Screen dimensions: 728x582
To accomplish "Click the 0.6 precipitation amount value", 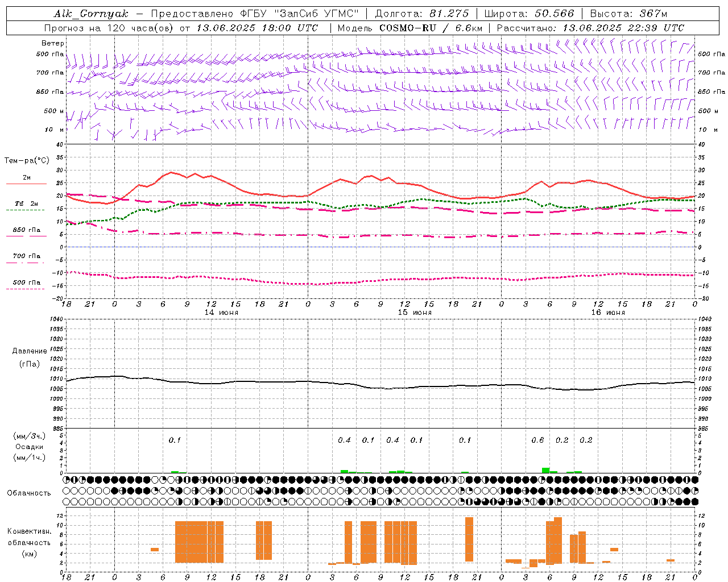I will pyautogui.click(x=537, y=440).
